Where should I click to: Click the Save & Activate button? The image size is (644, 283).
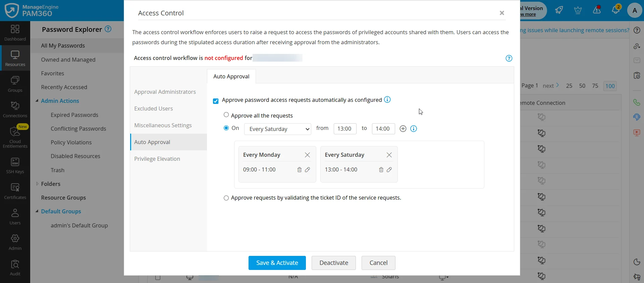point(277,263)
